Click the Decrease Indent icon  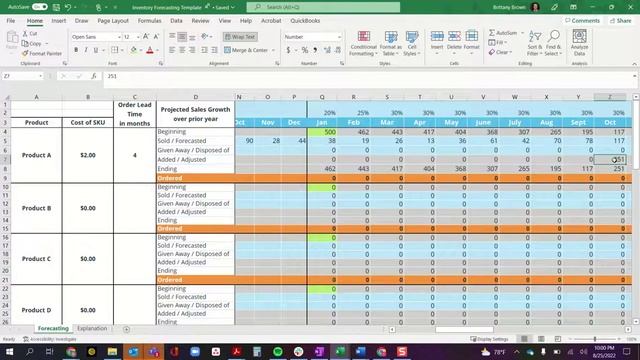pyautogui.click(x=204, y=50)
